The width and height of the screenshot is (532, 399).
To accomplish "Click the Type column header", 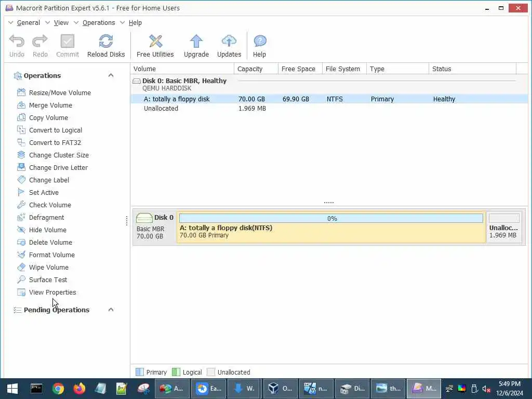I will pyautogui.click(x=397, y=69).
